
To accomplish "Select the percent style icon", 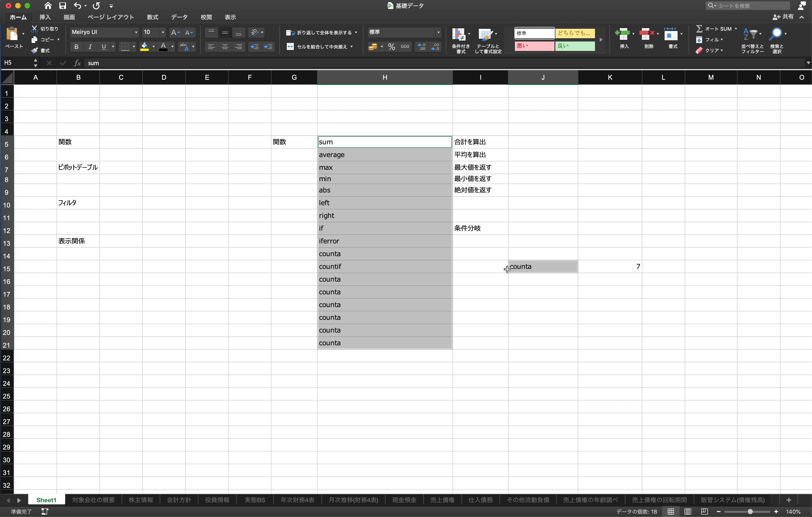I will [x=391, y=47].
